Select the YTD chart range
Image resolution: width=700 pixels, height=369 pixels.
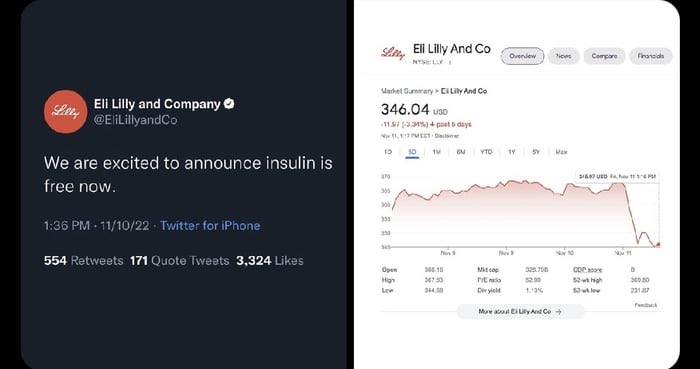[x=486, y=152]
